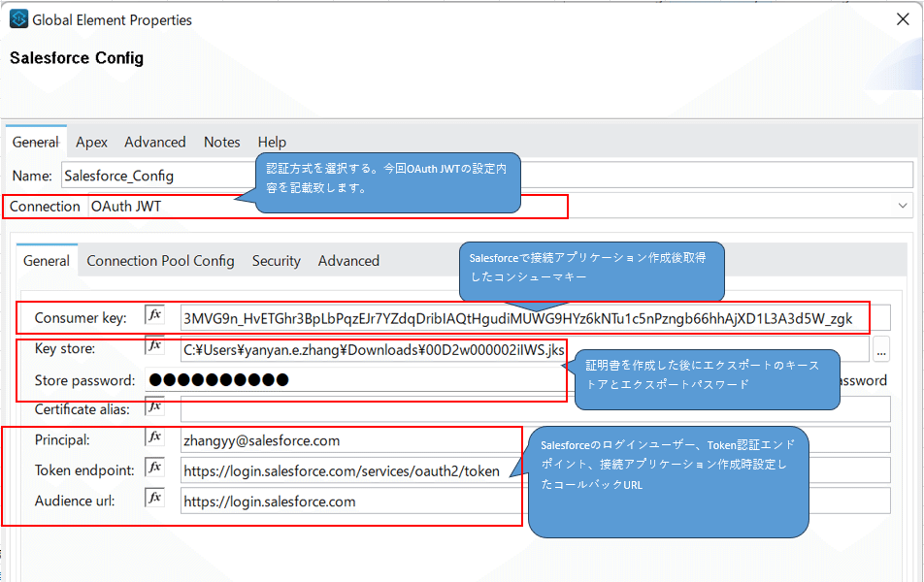Open the Security tab
924x582 pixels.
(276, 260)
